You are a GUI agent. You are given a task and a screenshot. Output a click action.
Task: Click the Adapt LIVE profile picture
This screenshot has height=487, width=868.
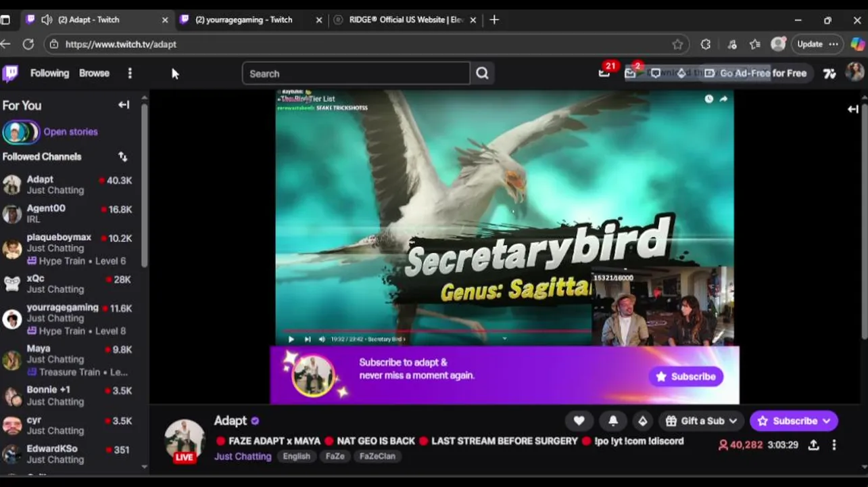[185, 440]
